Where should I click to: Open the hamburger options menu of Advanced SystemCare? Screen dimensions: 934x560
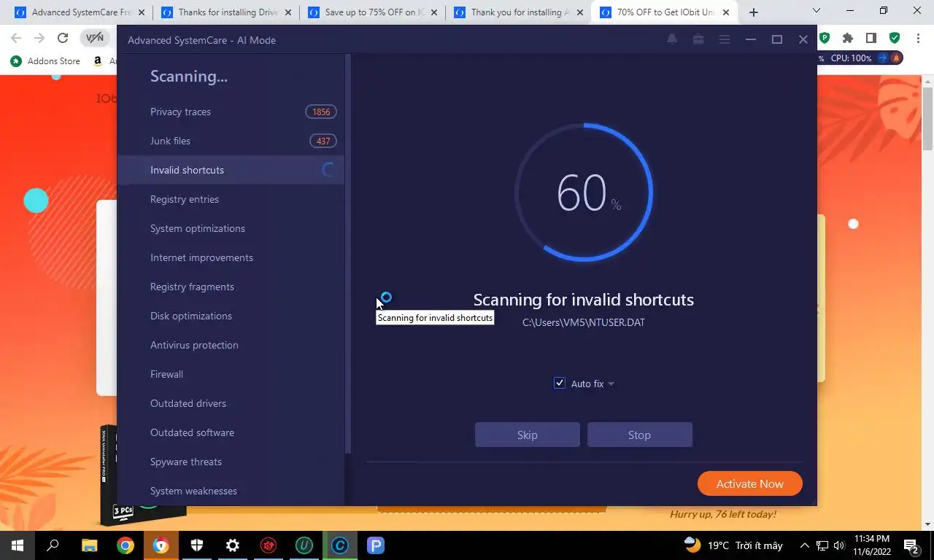tap(725, 39)
